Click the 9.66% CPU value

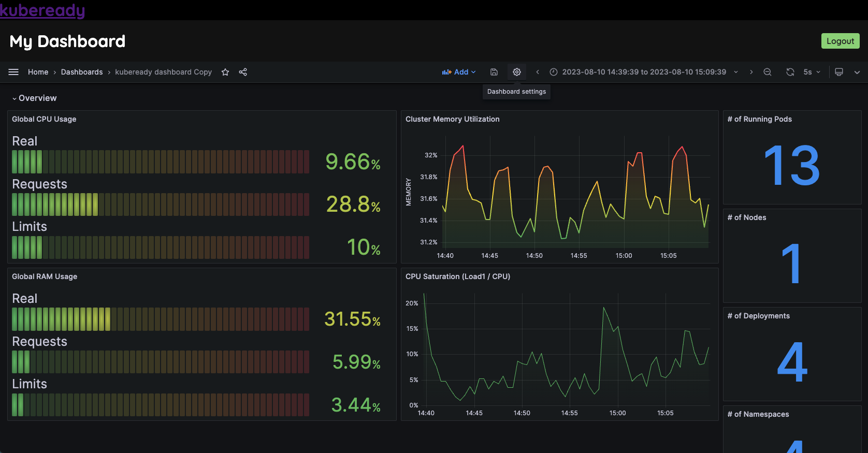click(x=353, y=162)
